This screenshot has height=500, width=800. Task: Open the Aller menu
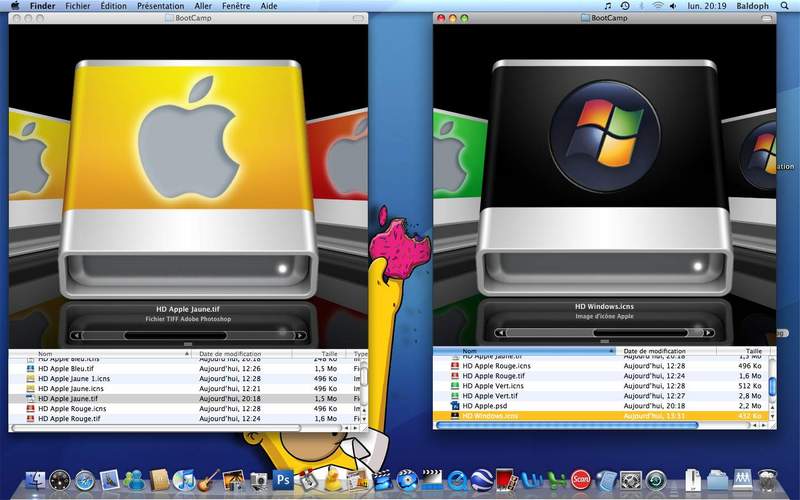point(203,6)
